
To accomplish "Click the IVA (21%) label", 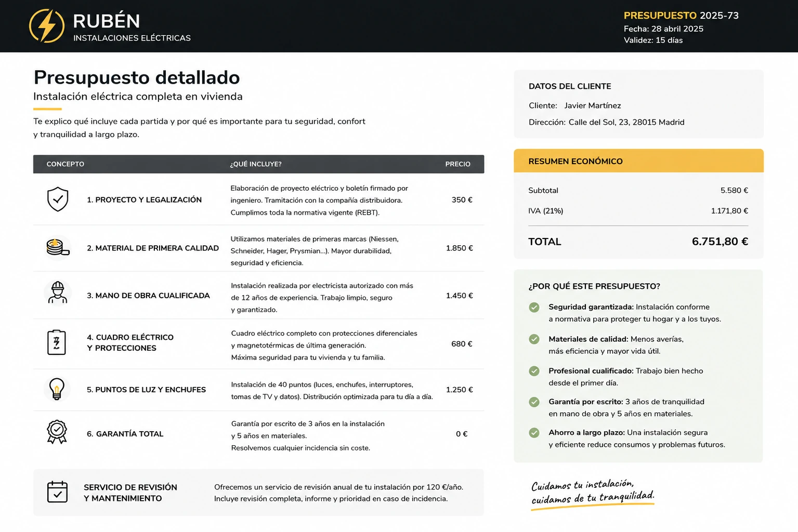I will pos(546,210).
